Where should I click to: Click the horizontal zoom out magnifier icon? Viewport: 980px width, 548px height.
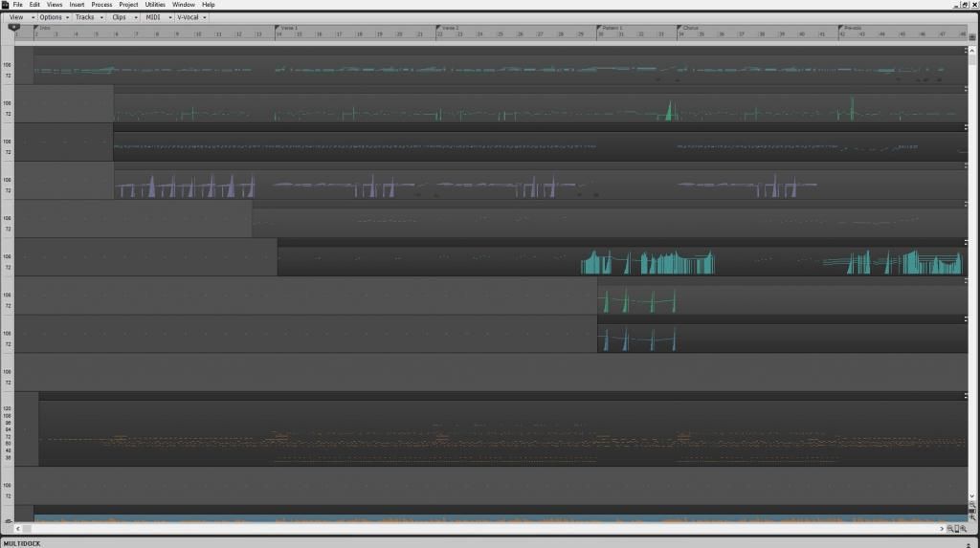point(948,529)
